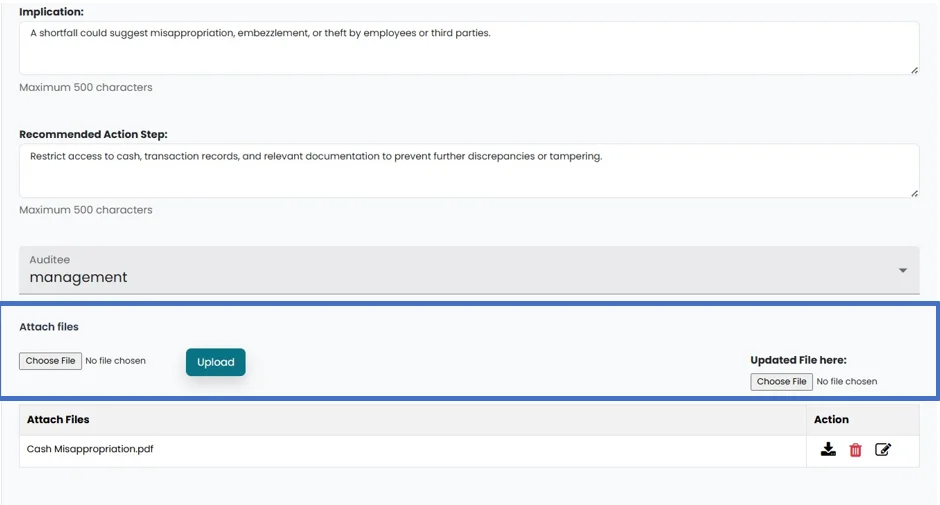Screen dimensions: 940x505
Task: Focus the Recommended Action Step text area
Action: pyautogui.click(x=468, y=171)
